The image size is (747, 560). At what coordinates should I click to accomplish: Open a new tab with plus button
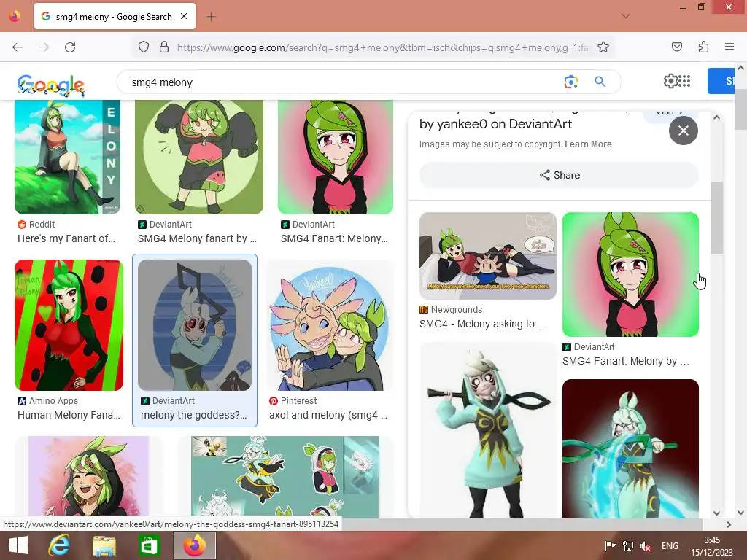click(211, 17)
